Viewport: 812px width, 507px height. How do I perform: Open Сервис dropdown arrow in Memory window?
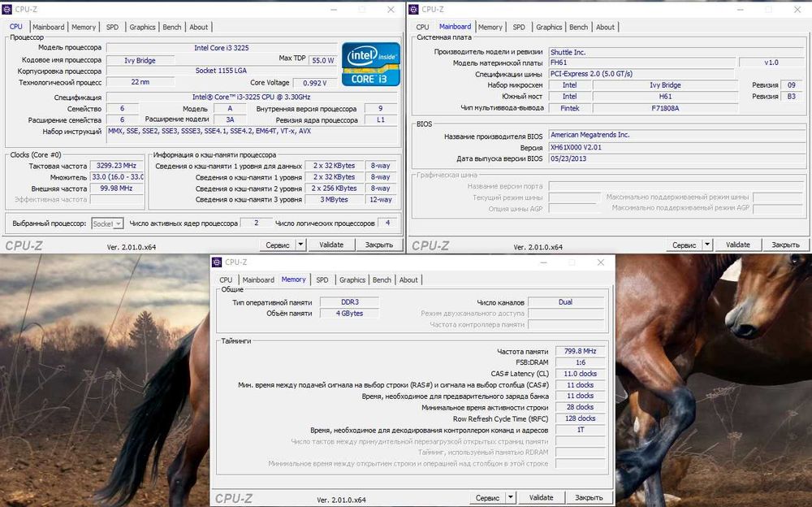coord(510,497)
